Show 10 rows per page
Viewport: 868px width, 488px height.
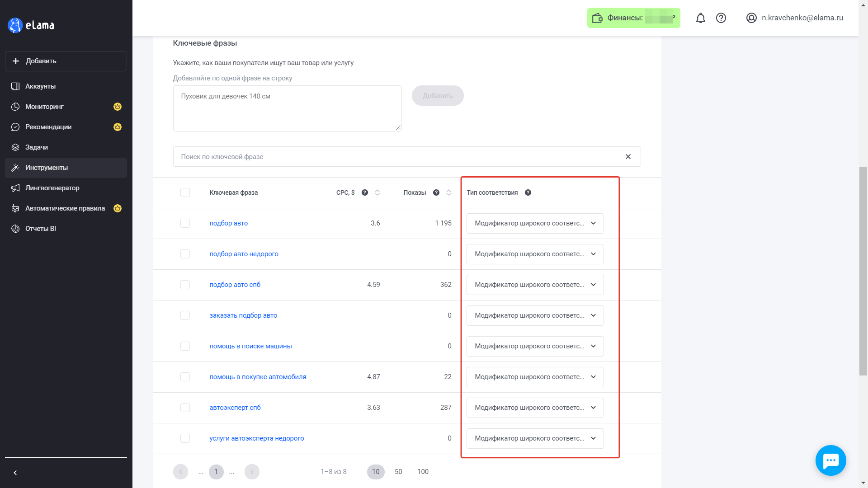click(376, 472)
